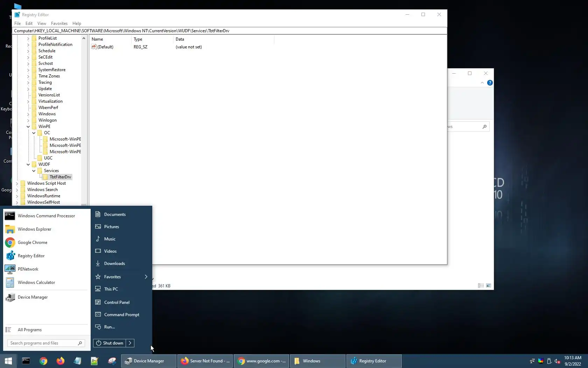Switch to Device Manager taskbar button
Image resolution: width=588 pixels, height=368 pixels.
tap(149, 361)
